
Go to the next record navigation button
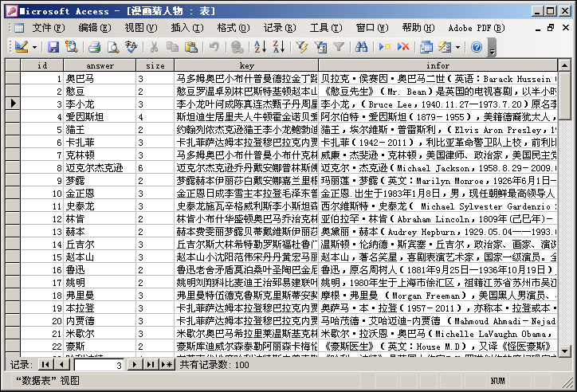[x=135, y=364]
